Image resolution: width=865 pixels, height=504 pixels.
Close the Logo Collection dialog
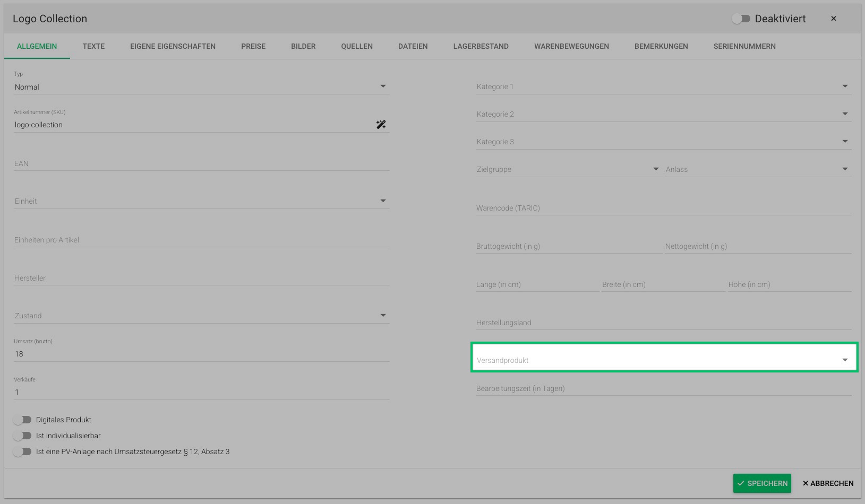(x=834, y=19)
